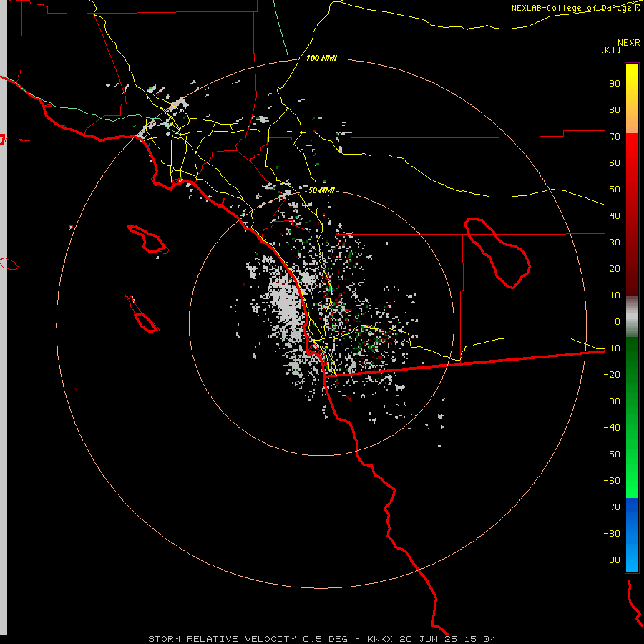Click the -40 knot scale label
This screenshot has height=644, width=644.
tap(612, 428)
